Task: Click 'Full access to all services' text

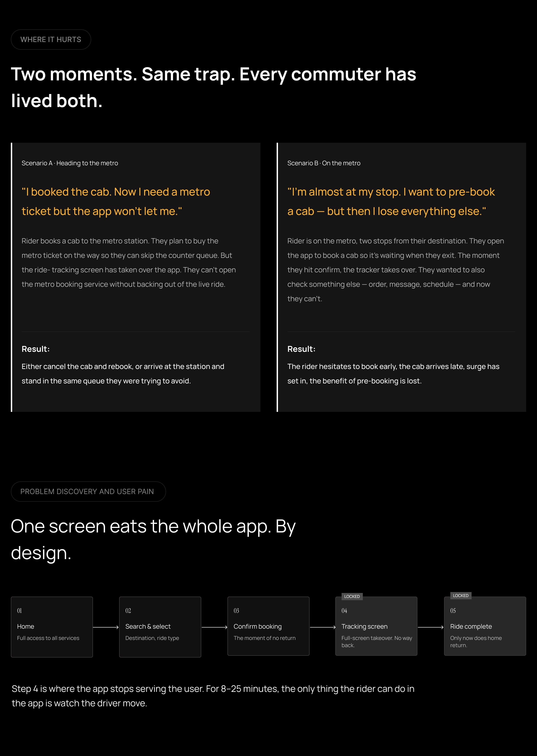Action: coord(48,638)
